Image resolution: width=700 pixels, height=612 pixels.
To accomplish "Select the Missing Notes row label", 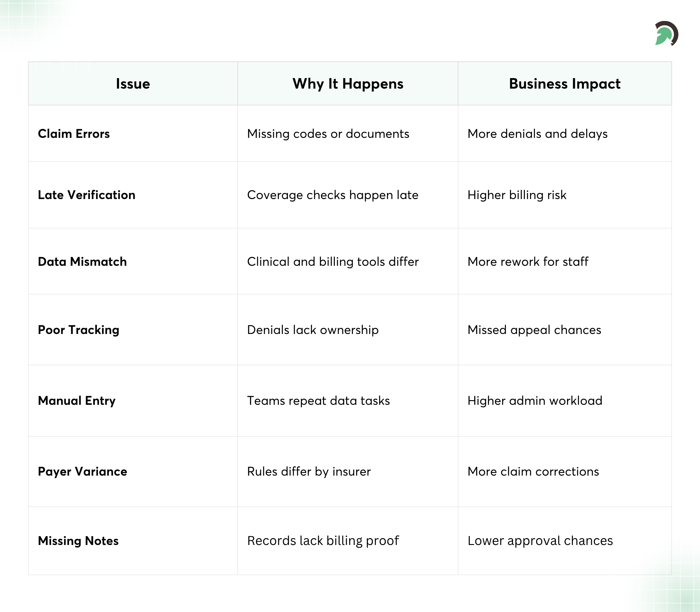I will [x=78, y=541].
